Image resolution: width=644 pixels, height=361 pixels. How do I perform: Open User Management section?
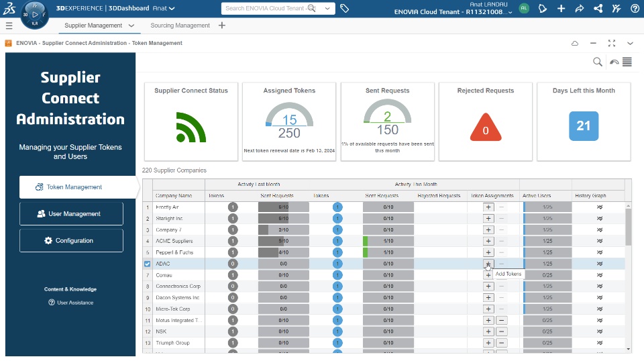coord(71,214)
